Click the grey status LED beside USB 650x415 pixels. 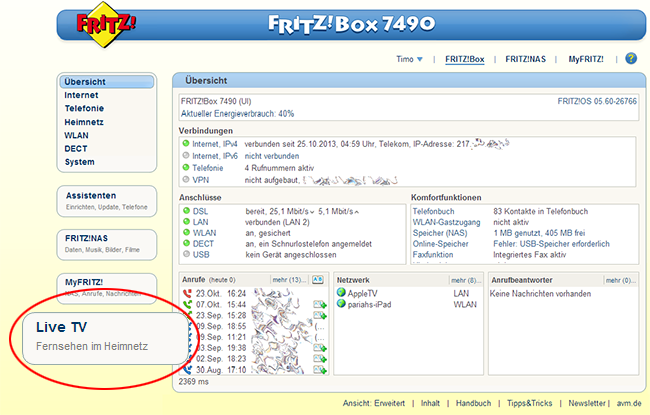186,254
